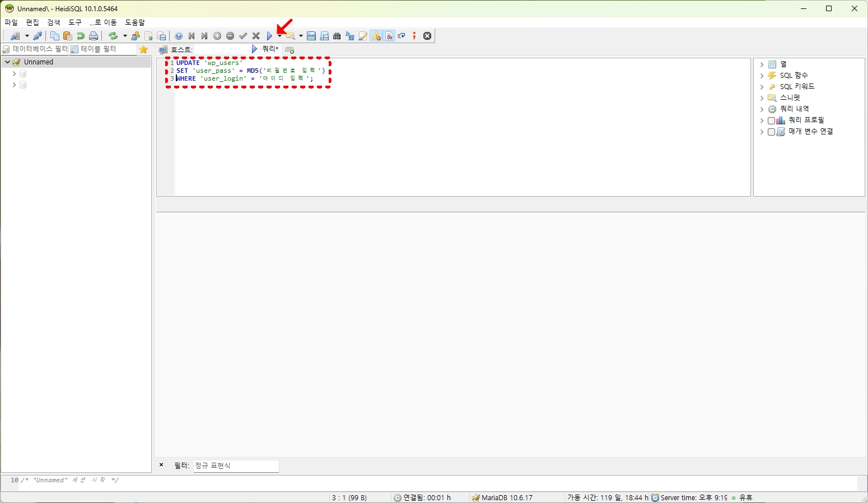The height and width of the screenshot is (503, 868).
Task: Open the session manager connection icon
Action: (15, 36)
